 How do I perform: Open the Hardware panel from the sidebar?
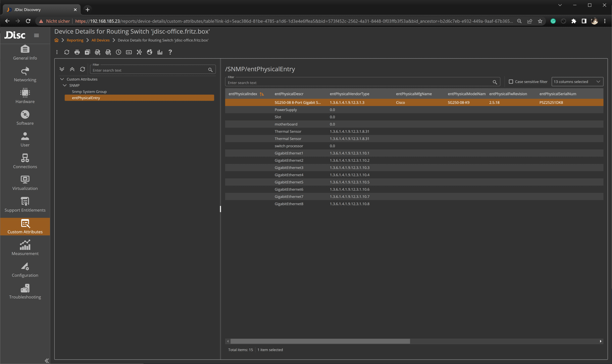click(25, 96)
